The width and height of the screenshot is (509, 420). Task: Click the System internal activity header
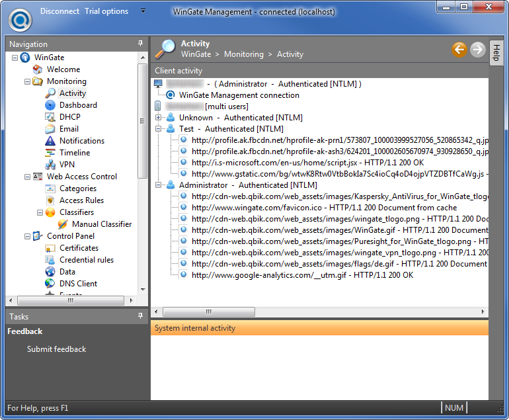319,328
